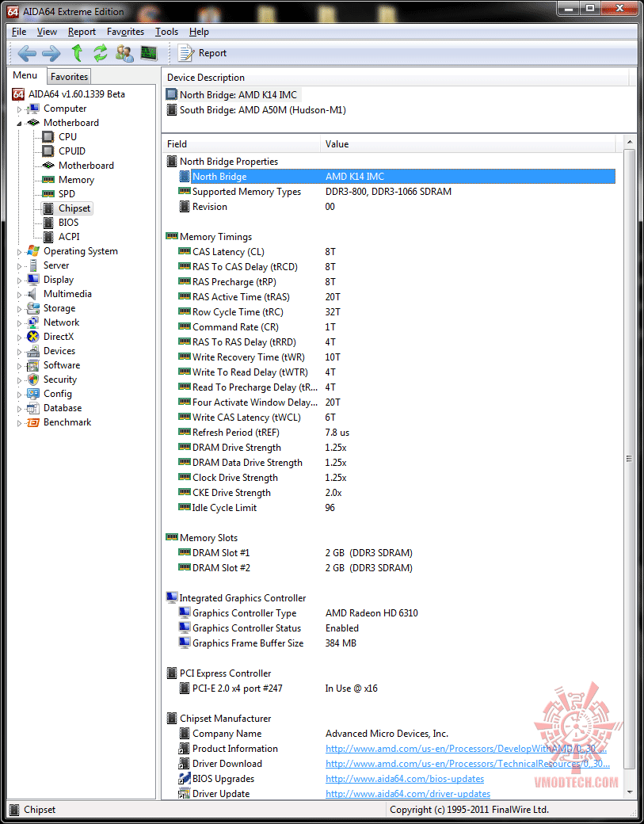Open the green monitor diagnostics toolbar icon

point(149,53)
